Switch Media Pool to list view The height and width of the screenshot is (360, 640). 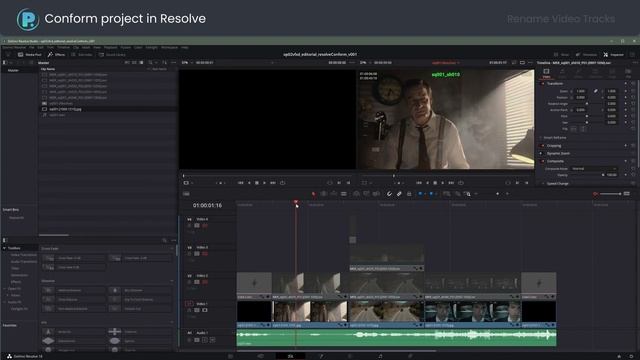point(141,63)
